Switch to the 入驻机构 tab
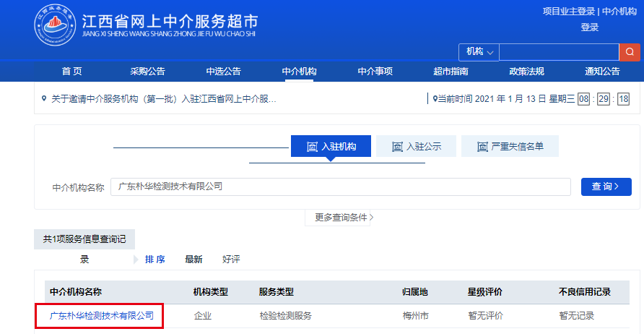This screenshot has width=644, height=334. coord(331,147)
